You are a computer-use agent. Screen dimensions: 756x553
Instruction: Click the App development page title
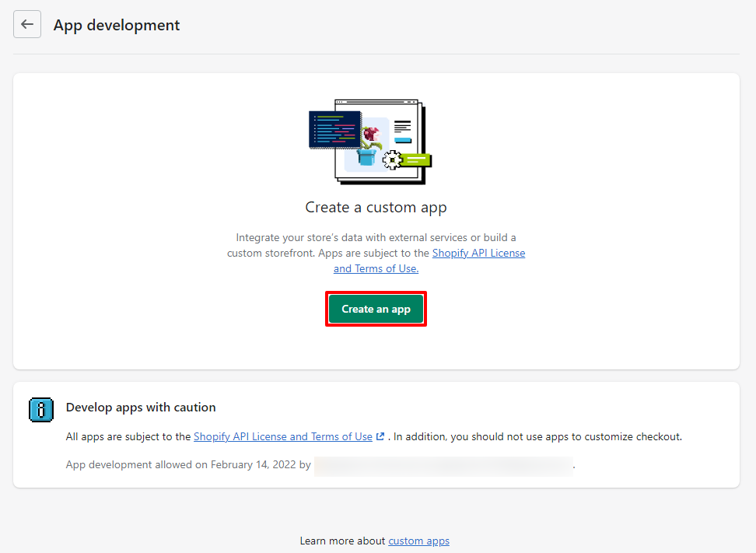click(x=117, y=25)
